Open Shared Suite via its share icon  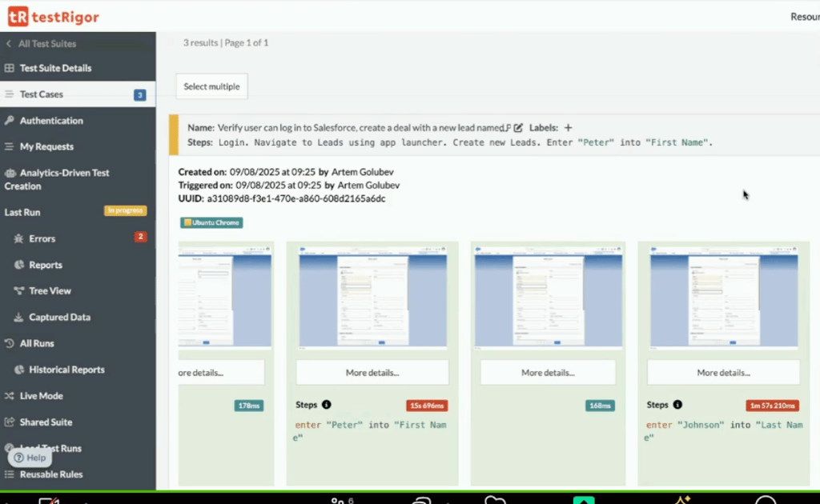point(9,422)
